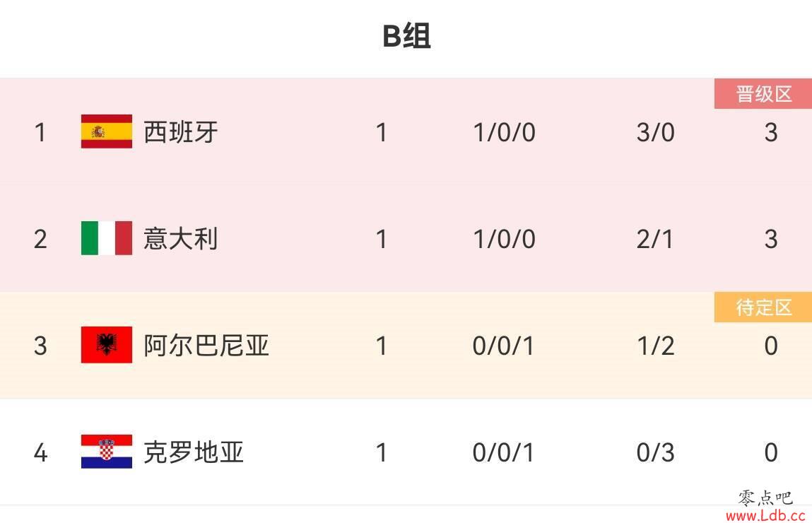Screen dimensions: 812x523
Task: Open the www.Ldb.cc watermark link
Action: point(765,516)
